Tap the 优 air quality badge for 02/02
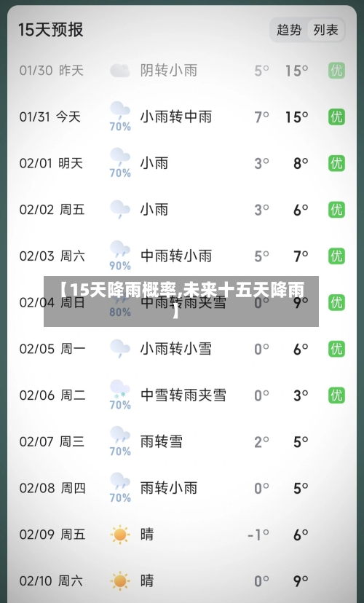This screenshot has height=603, width=364. 337,210
